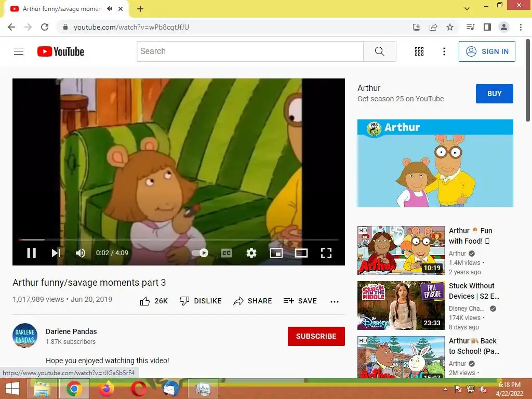Go forward in browser history
Viewport: 532px width, 399px height.
point(28,27)
